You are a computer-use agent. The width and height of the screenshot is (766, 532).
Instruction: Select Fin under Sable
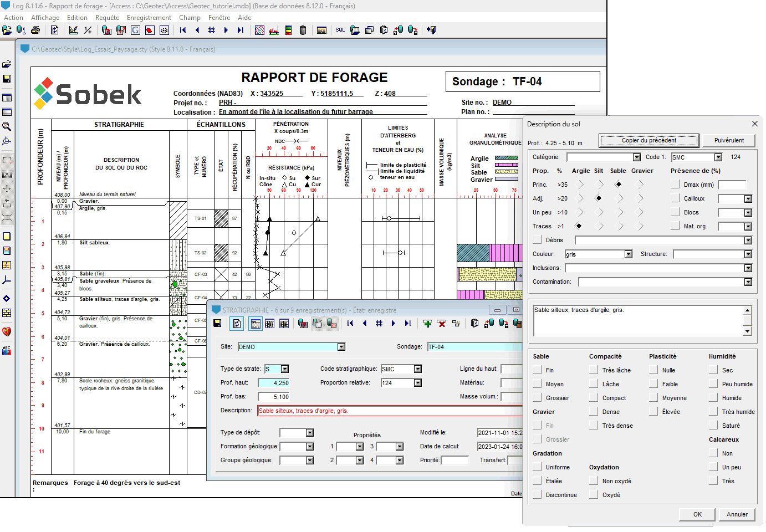(x=537, y=370)
